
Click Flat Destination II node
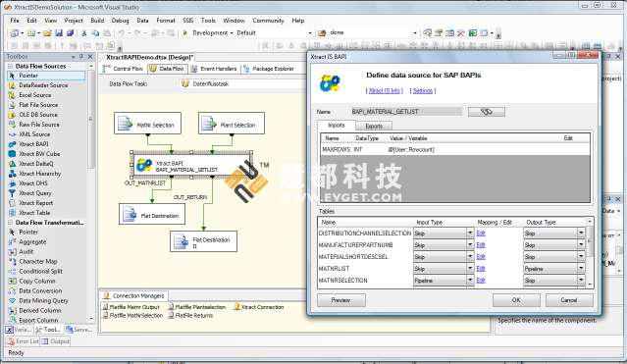(203, 241)
